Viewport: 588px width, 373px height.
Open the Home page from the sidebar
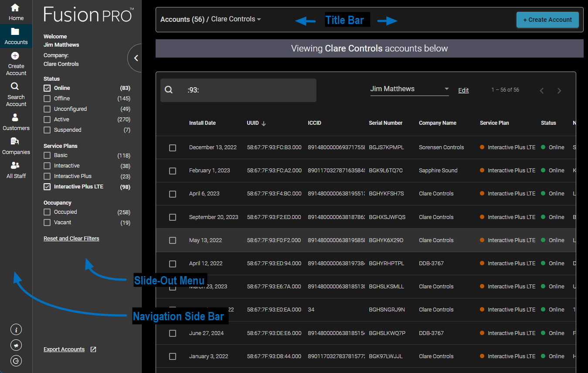16,11
